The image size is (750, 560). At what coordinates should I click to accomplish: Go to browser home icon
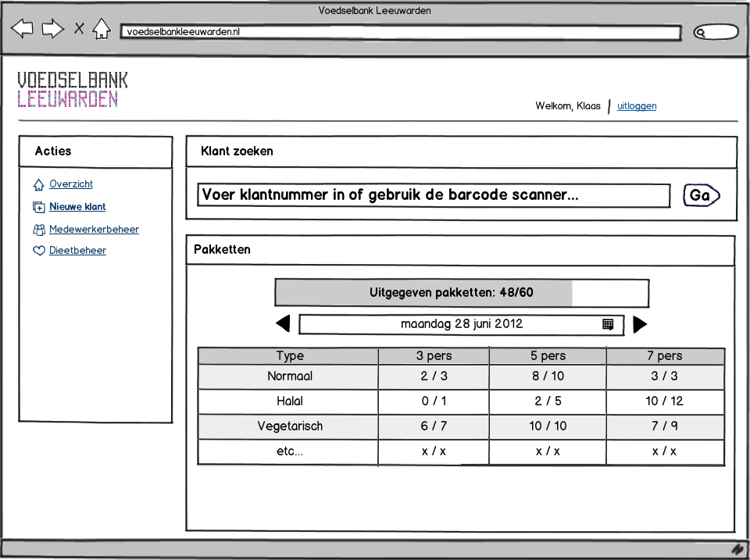pos(102,29)
